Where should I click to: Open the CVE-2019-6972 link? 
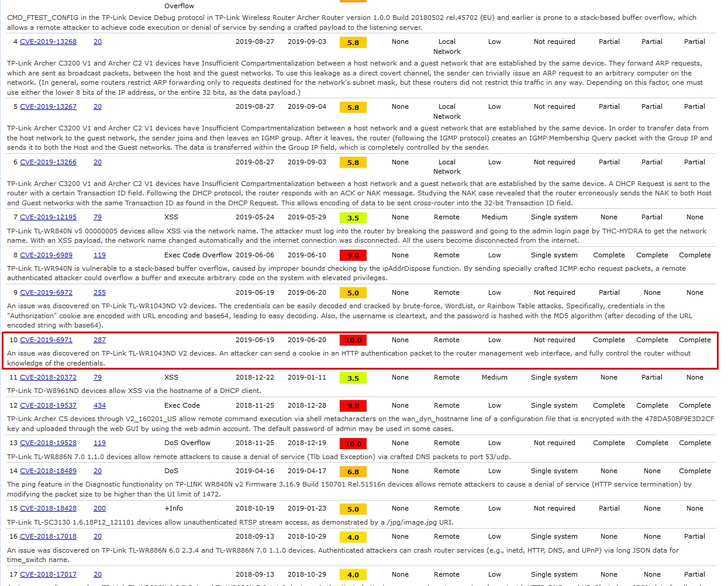click(x=46, y=292)
